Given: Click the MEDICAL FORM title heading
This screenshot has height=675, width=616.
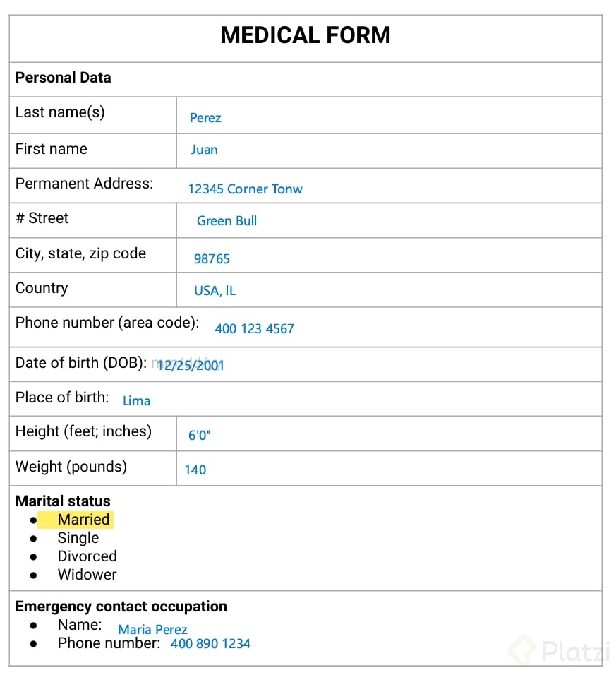Looking at the screenshot, I should tap(306, 35).
